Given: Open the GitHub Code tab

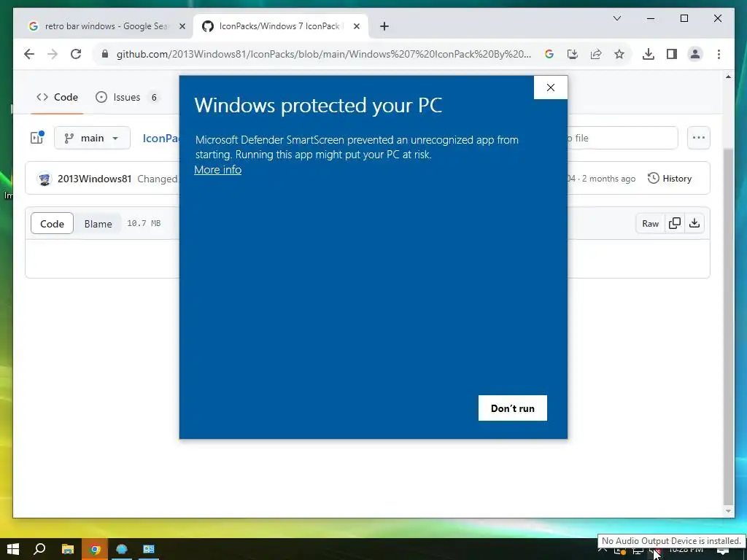Looking at the screenshot, I should pos(57,97).
